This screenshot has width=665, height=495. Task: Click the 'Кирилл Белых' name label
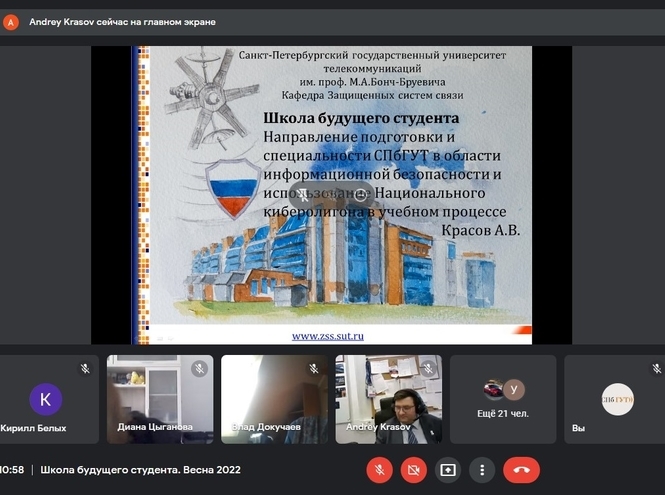tap(33, 428)
